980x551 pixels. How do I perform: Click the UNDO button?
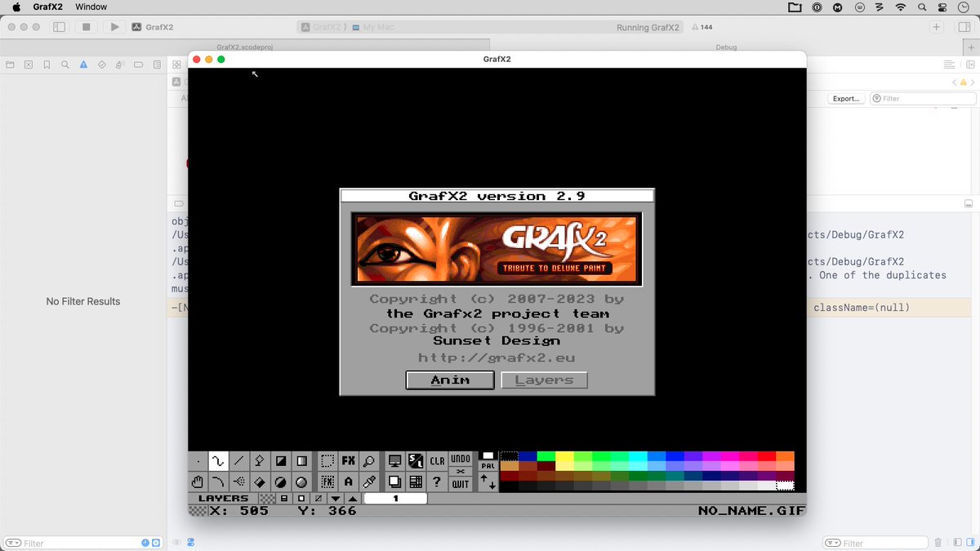461,458
